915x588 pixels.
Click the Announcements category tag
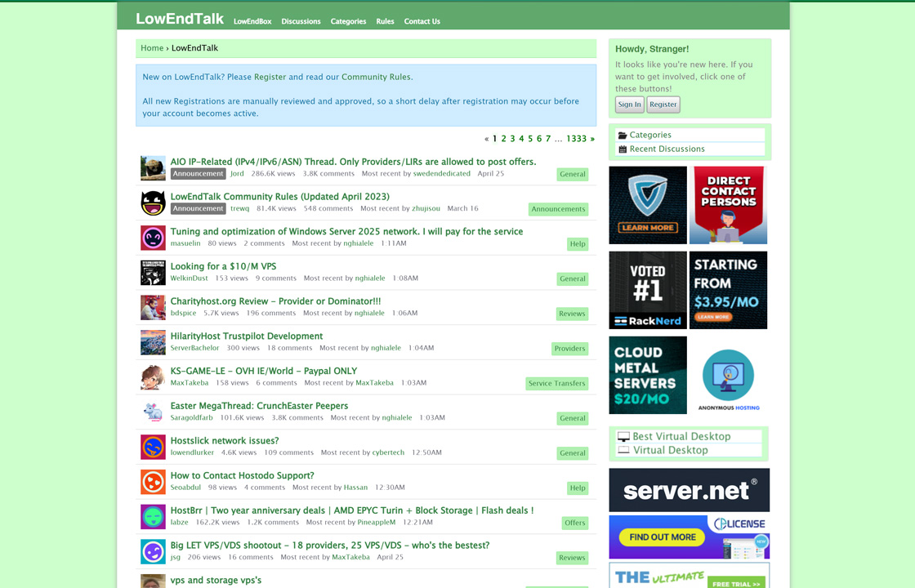[559, 209]
